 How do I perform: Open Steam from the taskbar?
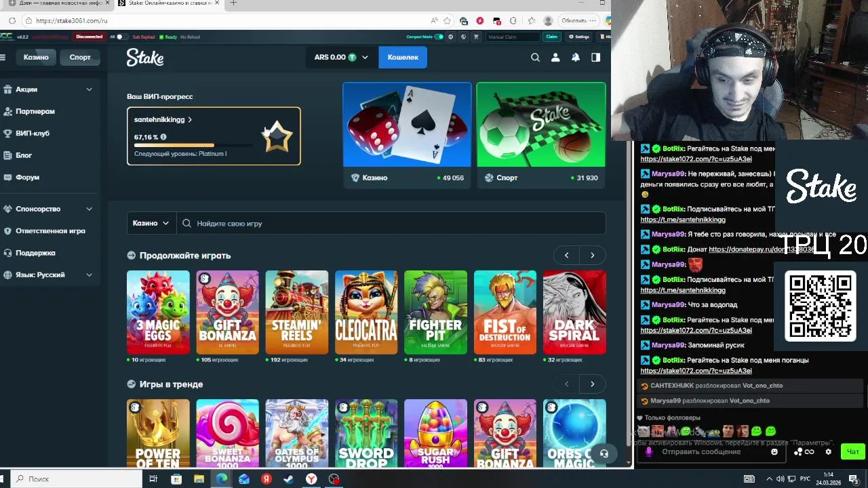click(x=289, y=479)
